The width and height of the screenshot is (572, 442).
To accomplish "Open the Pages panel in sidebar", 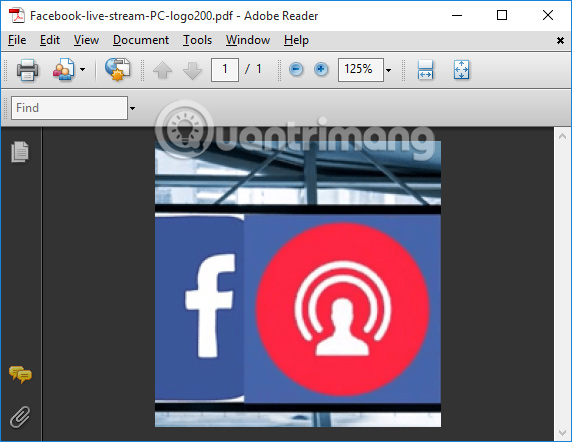I will tap(20, 151).
